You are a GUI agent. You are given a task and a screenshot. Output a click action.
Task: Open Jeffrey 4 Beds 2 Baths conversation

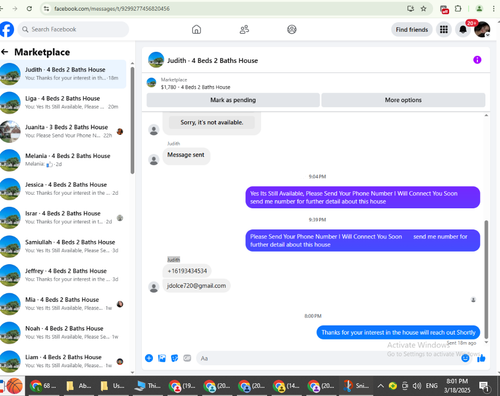tap(63, 275)
